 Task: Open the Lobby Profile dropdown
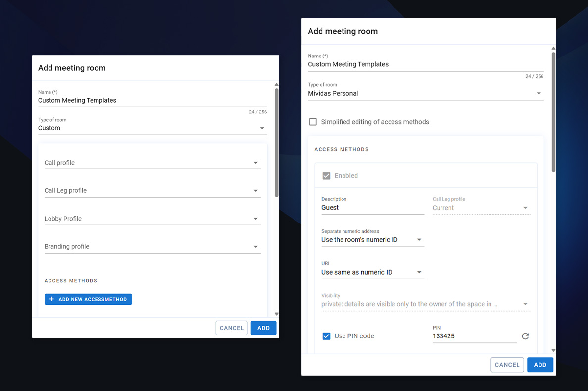(152, 219)
